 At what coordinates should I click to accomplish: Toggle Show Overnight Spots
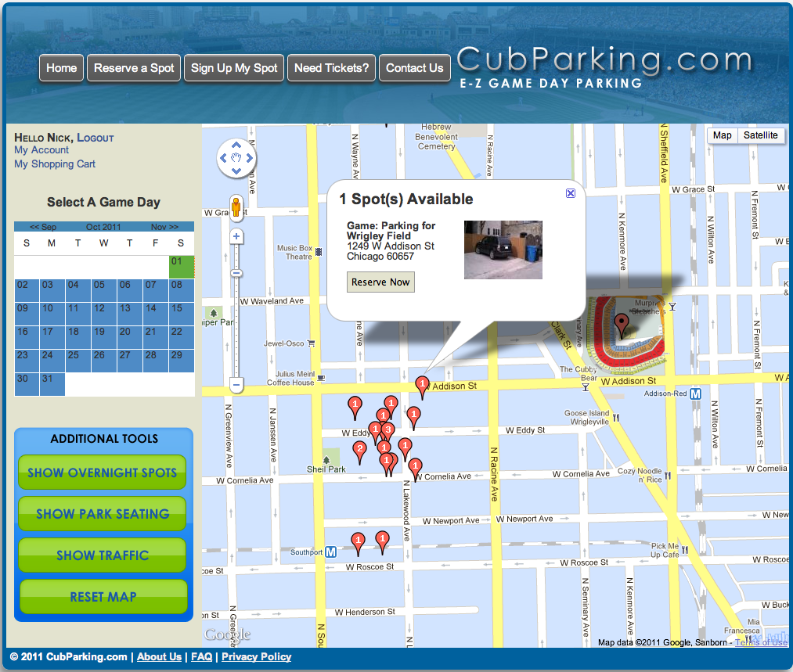[x=103, y=473]
